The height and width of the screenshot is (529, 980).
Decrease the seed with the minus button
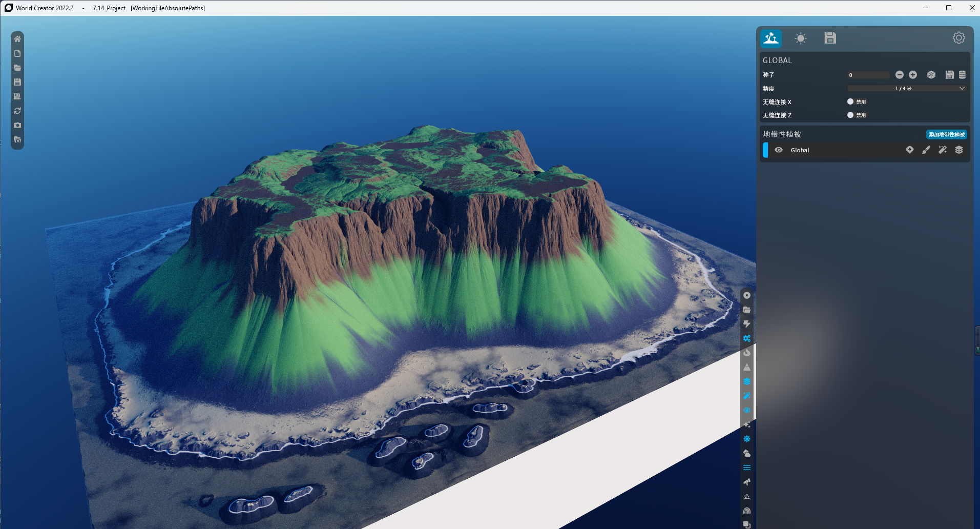(900, 75)
